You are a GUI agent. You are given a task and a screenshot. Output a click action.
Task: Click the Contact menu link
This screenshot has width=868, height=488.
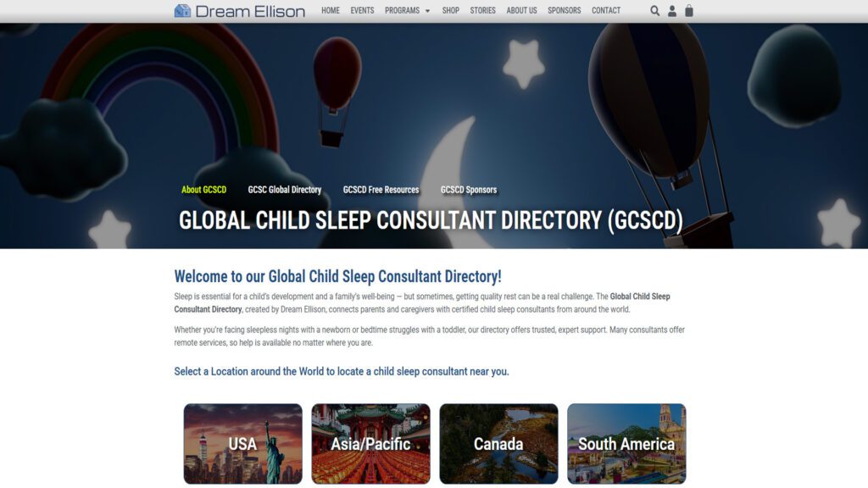click(x=606, y=11)
